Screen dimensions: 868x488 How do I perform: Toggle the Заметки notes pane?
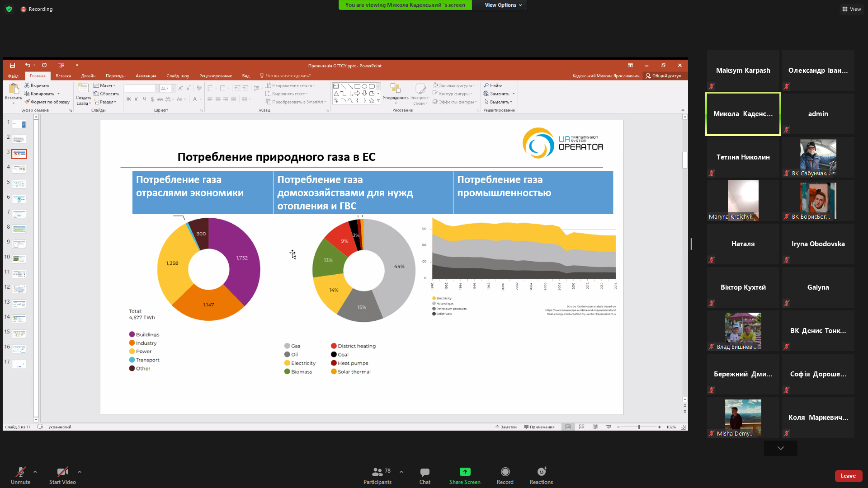click(x=506, y=427)
